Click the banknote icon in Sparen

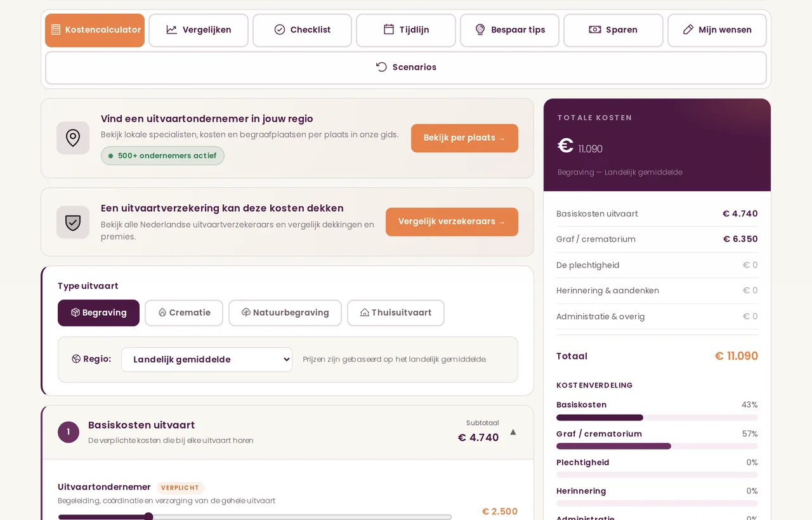595,30
